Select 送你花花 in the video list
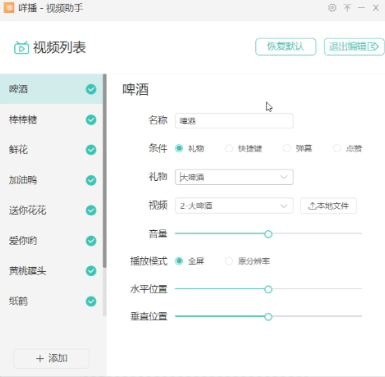Image resolution: width=385 pixels, height=377 pixels. [x=51, y=210]
